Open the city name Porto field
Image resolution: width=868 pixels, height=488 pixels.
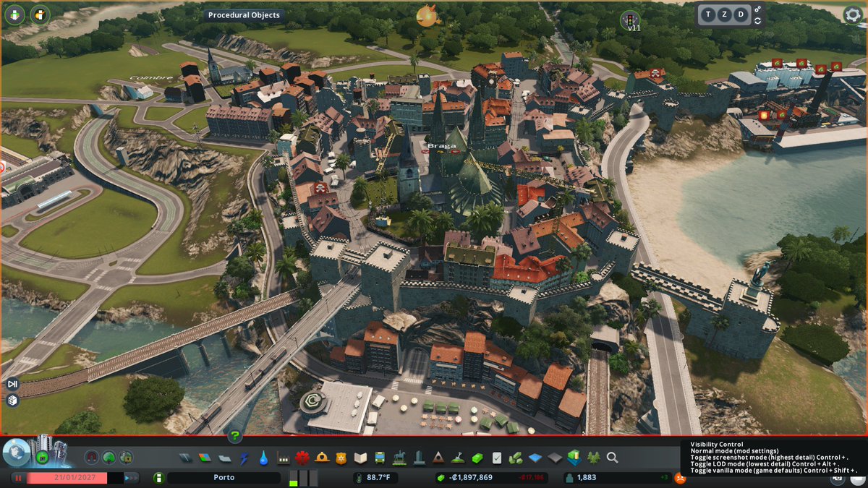click(224, 478)
